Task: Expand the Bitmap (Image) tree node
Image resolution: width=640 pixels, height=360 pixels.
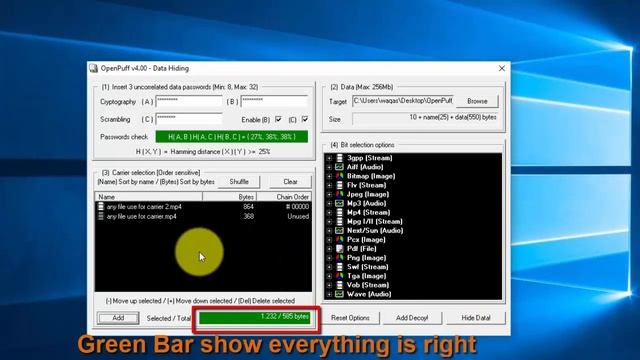Action: 329,176
